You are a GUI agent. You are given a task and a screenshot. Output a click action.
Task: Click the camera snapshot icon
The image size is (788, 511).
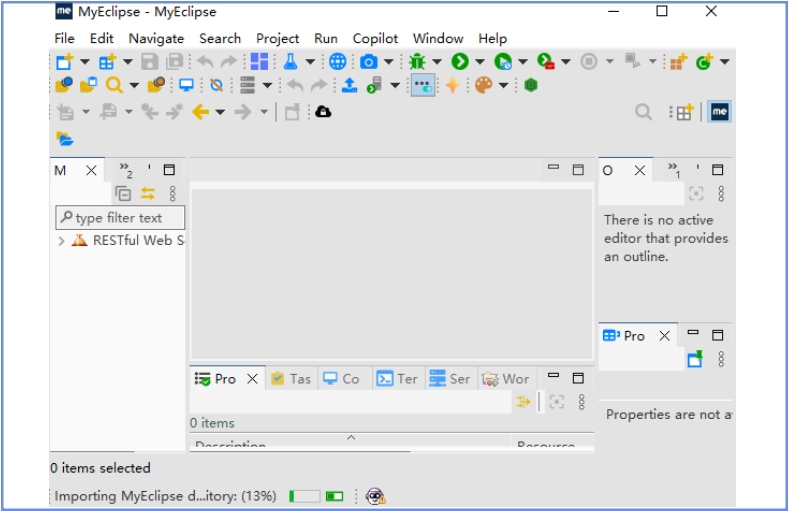point(369,62)
